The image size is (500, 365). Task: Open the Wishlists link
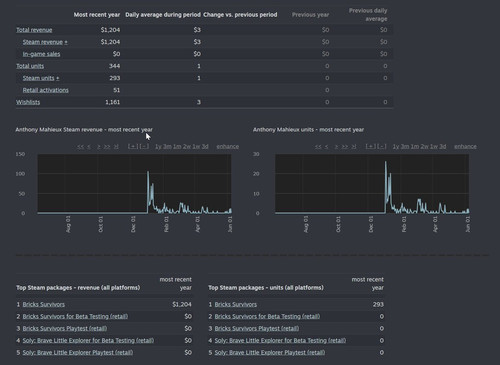point(28,102)
